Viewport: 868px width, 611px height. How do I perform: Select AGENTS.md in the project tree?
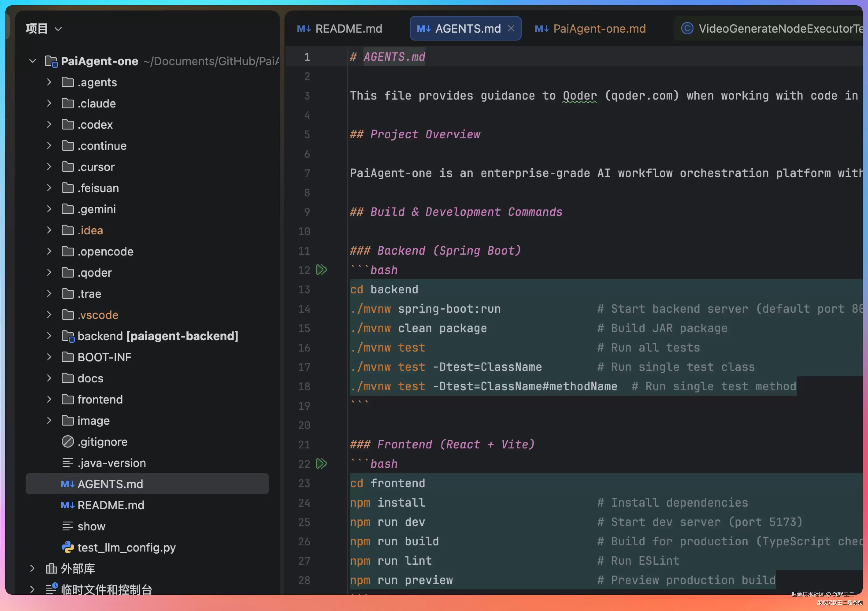tap(147, 484)
